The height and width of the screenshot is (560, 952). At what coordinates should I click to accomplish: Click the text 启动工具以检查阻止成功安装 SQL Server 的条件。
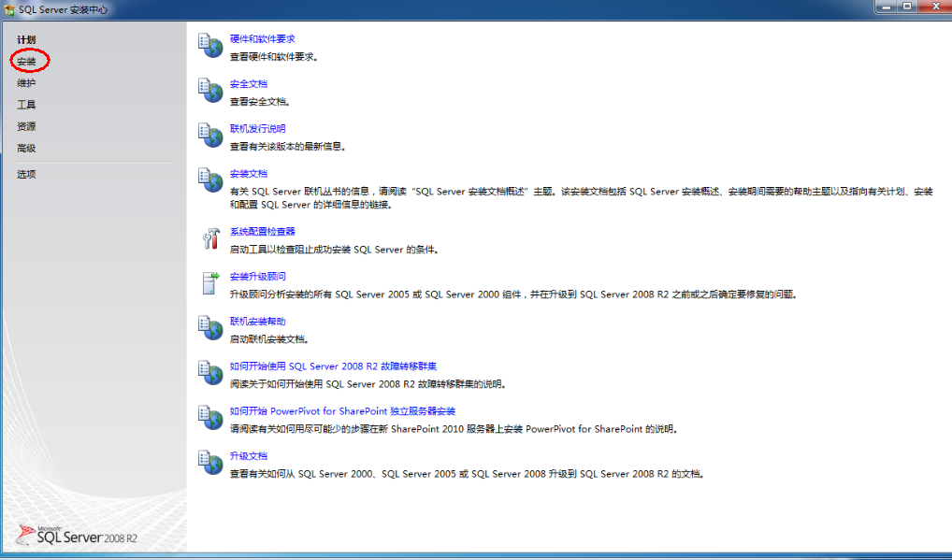[x=335, y=250]
